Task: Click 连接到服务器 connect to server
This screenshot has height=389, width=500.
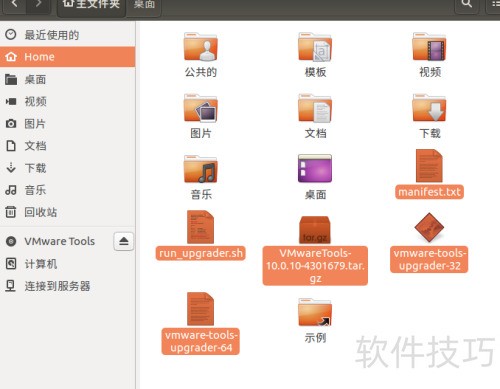Action: (67, 286)
